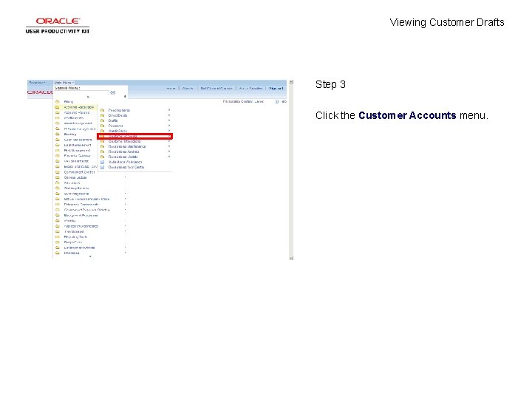Click the Collections Workbench page icon
The height and width of the screenshot is (399, 532).
point(103,162)
